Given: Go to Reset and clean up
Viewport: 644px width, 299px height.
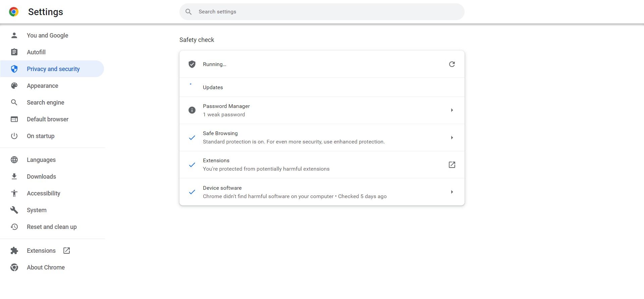Looking at the screenshot, I should [x=52, y=227].
